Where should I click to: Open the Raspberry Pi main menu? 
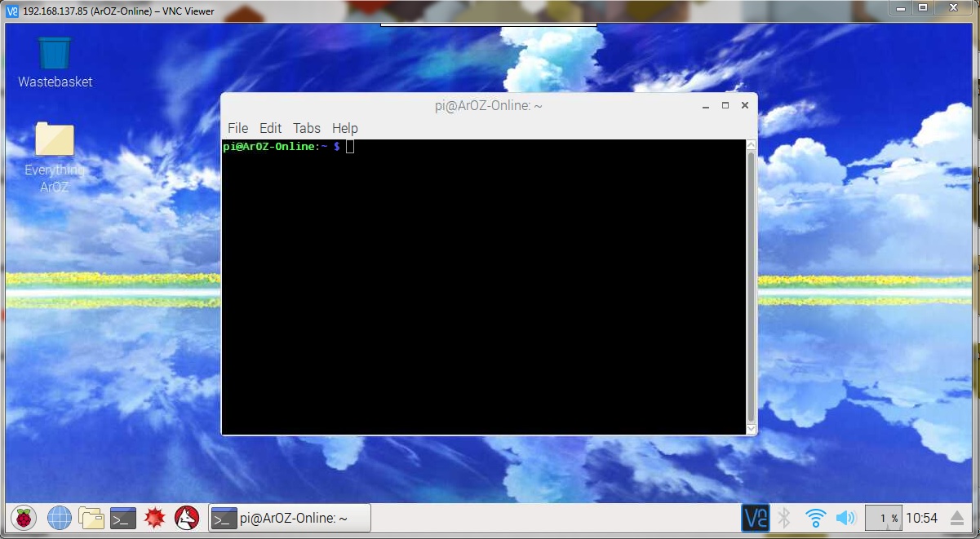pos(24,518)
